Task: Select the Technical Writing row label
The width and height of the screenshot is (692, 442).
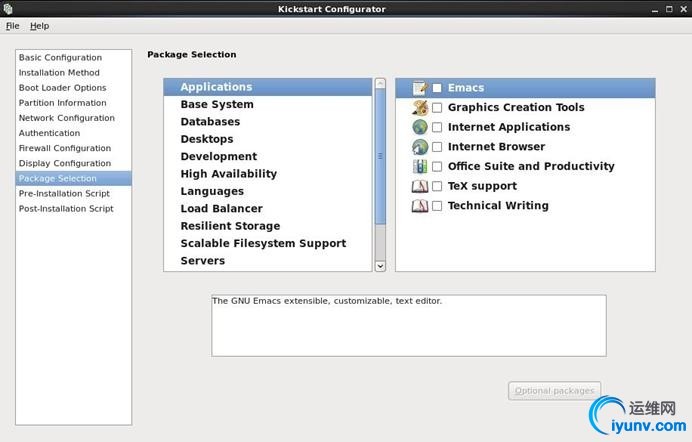Action: pos(498,206)
